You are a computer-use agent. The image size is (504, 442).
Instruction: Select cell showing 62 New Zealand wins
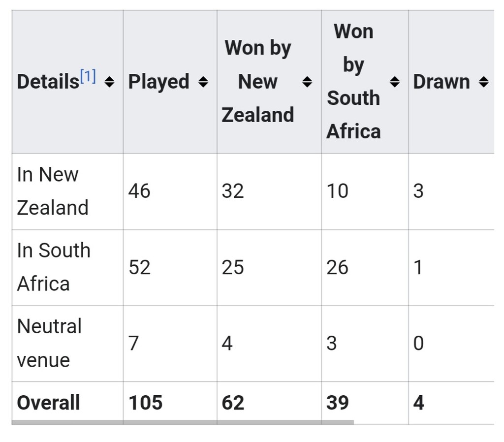click(x=233, y=403)
